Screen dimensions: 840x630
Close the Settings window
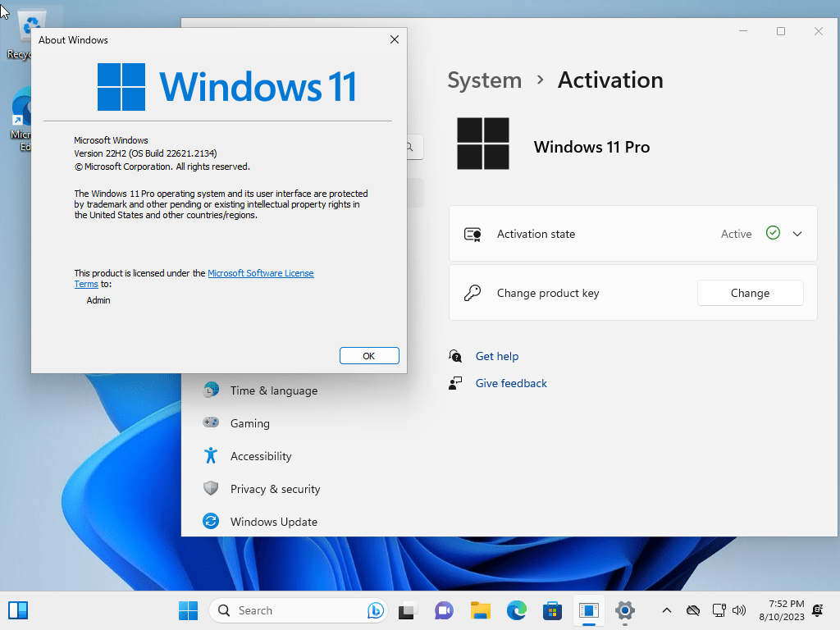click(x=819, y=31)
